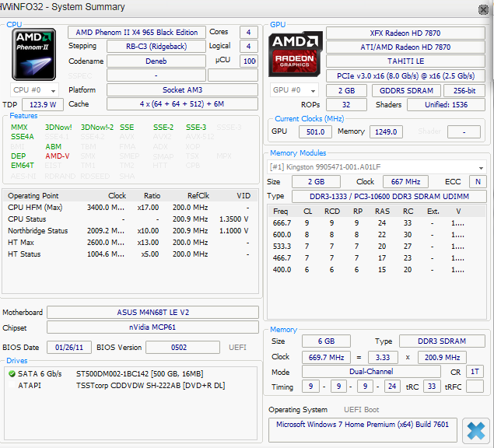Select the 466.7 frequency timing row
Screen dimensions: 494x448
click(377, 258)
